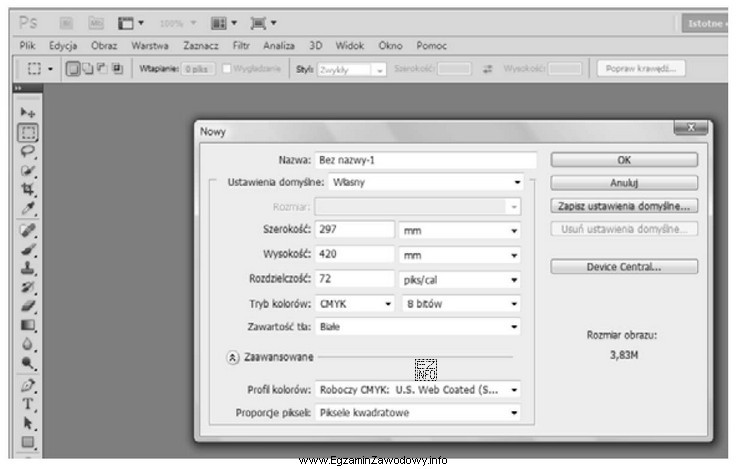Select the Crop tool
Viewport: 747px width, 469px height.
28,189
